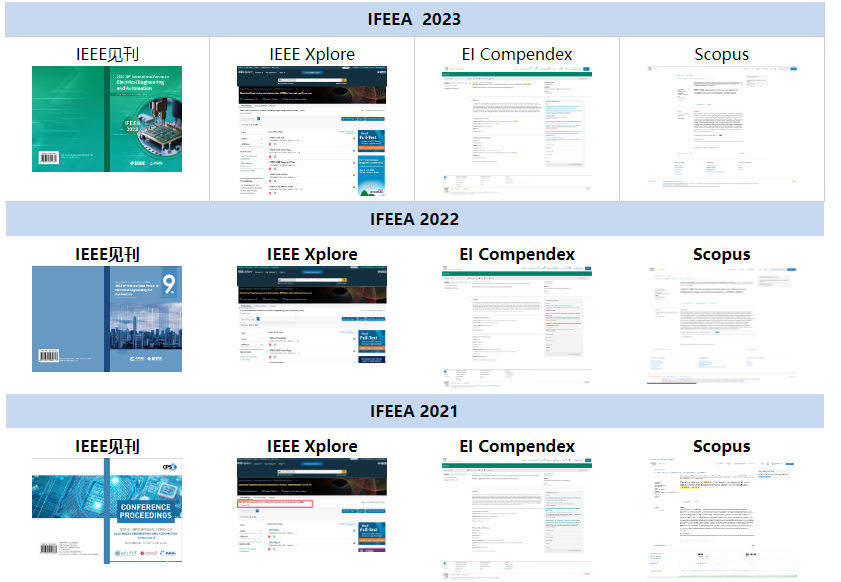Screen dimensions: 841x582
Task: Open the IFEEA 2022 blue proceedings cover
Action: click(107, 319)
